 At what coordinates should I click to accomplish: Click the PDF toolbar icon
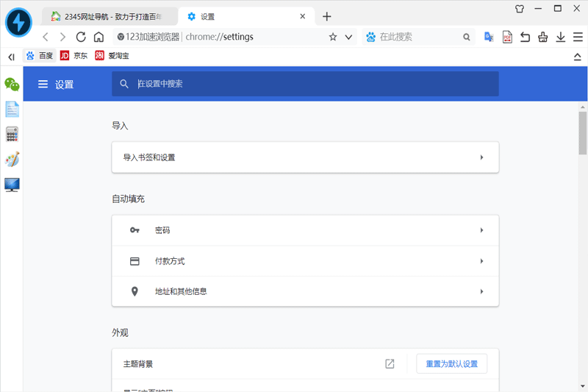click(507, 37)
